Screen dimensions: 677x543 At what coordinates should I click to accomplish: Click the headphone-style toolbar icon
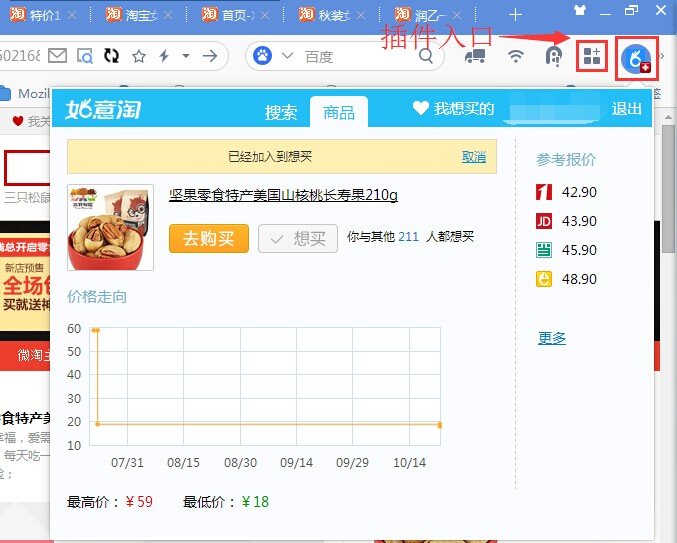pos(554,56)
